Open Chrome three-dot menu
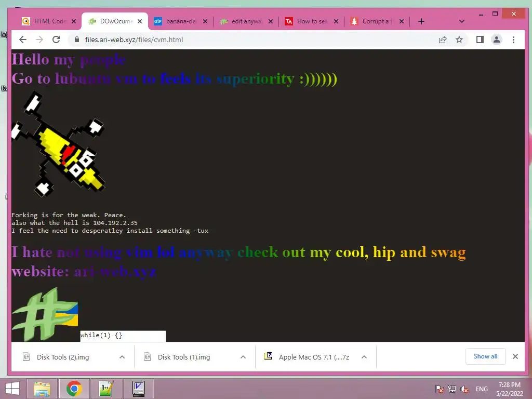The width and height of the screenshot is (532, 399). (x=513, y=39)
